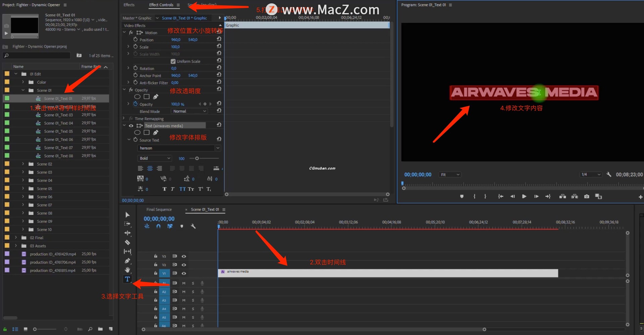Expand the Scene 02 bin
The width and height of the screenshot is (644, 335).
(x=23, y=164)
